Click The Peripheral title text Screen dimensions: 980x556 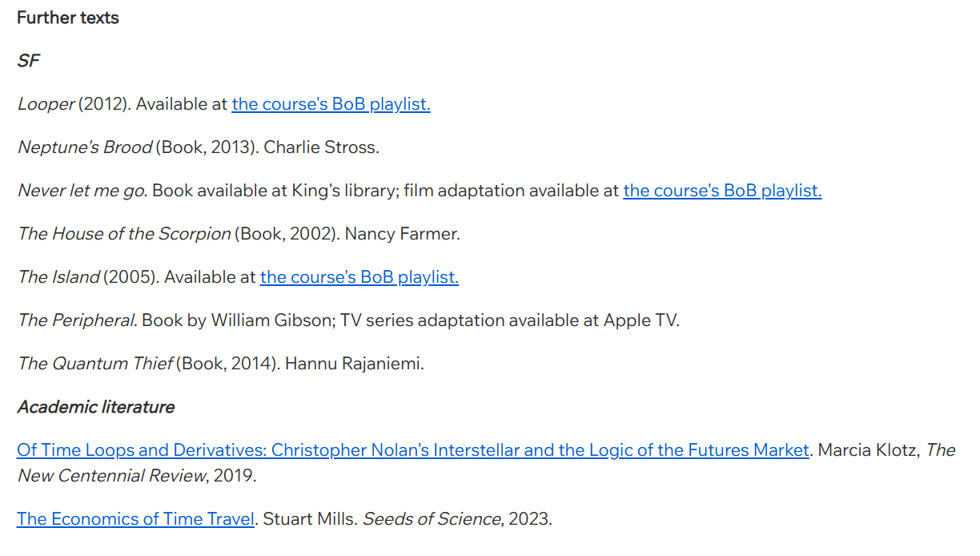[x=77, y=320]
